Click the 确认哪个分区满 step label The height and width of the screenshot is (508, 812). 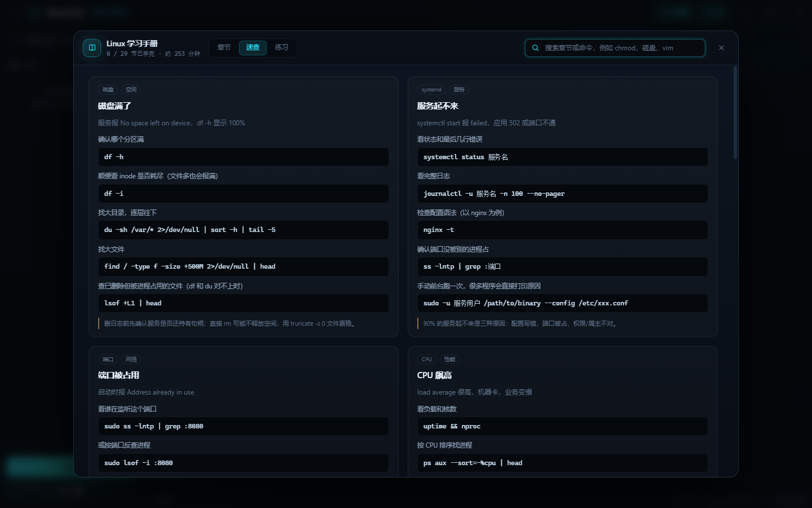(121, 139)
